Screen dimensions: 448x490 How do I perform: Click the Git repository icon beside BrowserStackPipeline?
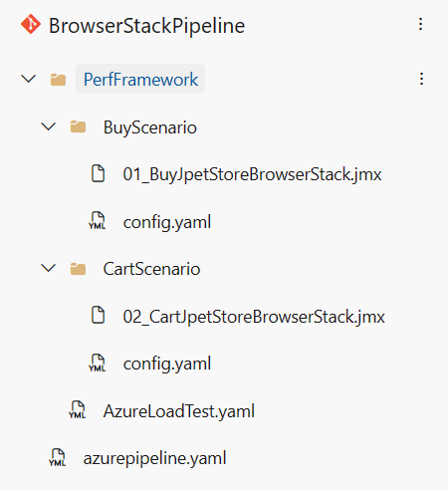pyautogui.click(x=31, y=24)
